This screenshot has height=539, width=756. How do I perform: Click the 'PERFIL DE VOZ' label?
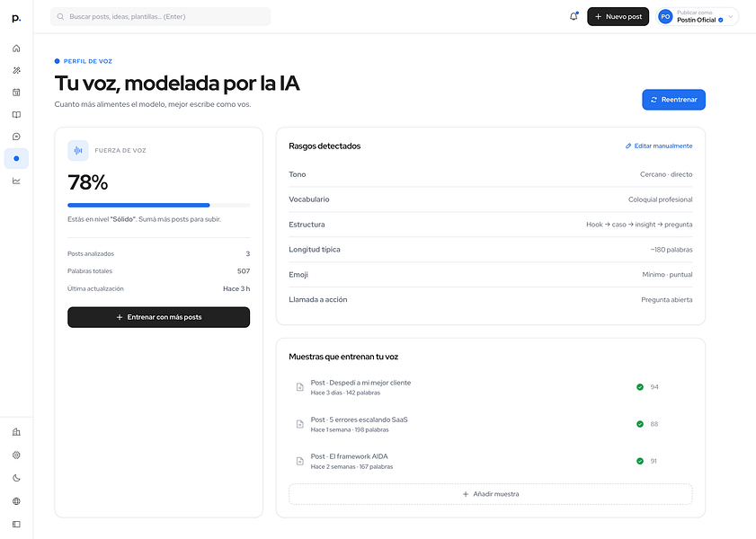(88, 61)
